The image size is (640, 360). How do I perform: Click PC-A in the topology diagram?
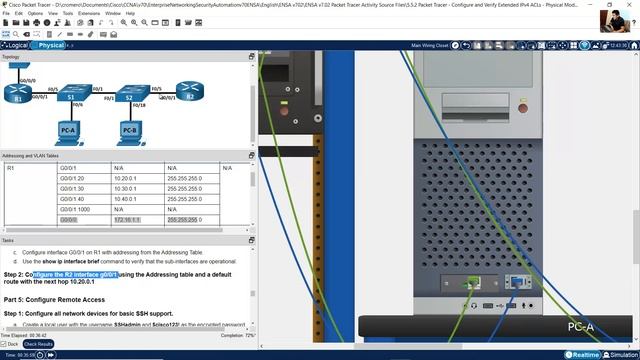pyautogui.click(x=69, y=133)
